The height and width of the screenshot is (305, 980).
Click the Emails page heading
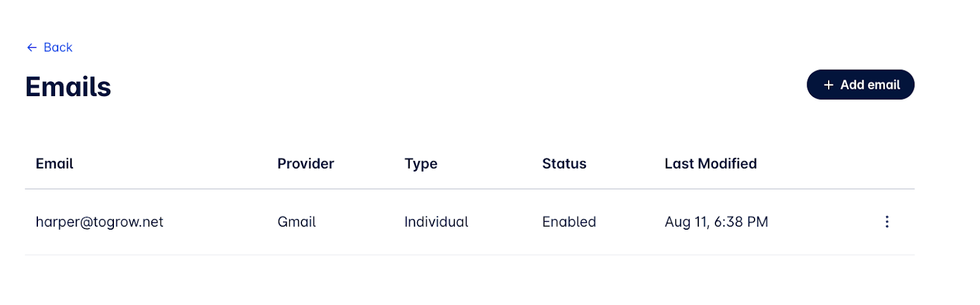[x=68, y=87]
